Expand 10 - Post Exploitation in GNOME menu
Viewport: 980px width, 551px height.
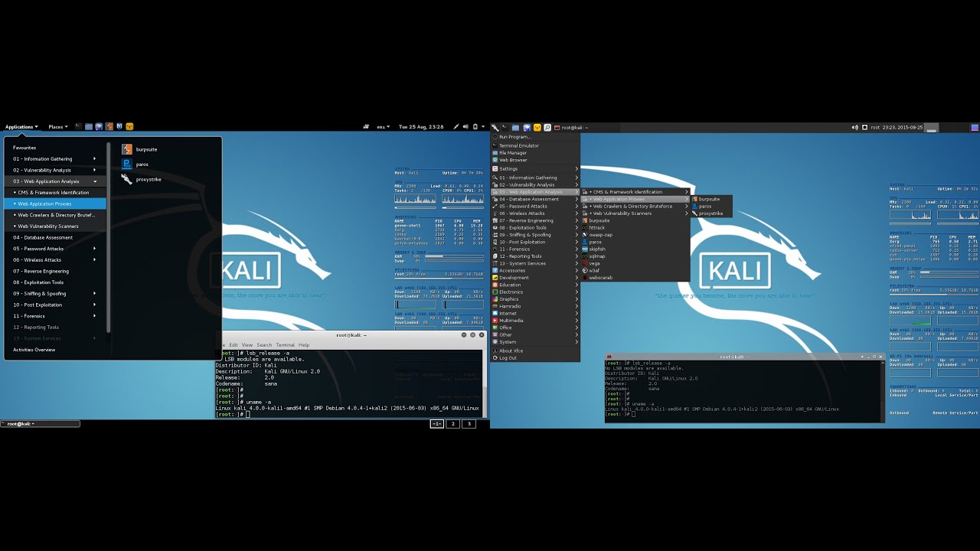coord(55,305)
